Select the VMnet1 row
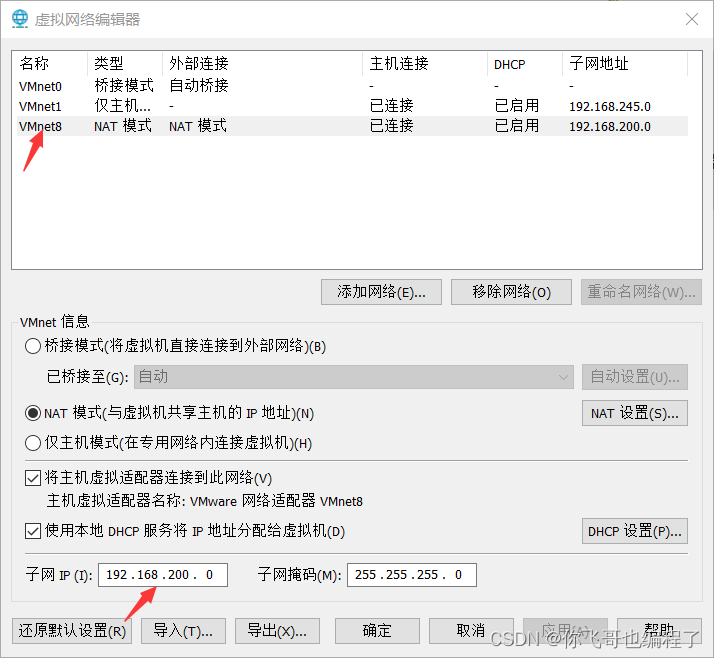Screen dimensions: 714x658 pyautogui.click(x=352, y=106)
